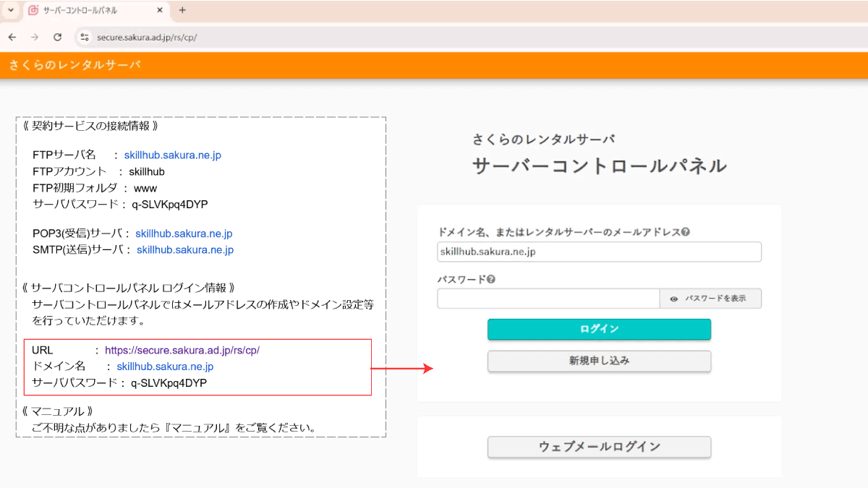The width and height of the screenshot is (868, 488).
Task: Select the サーバーコントロールパネル browser tab
Action: tap(95, 11)
